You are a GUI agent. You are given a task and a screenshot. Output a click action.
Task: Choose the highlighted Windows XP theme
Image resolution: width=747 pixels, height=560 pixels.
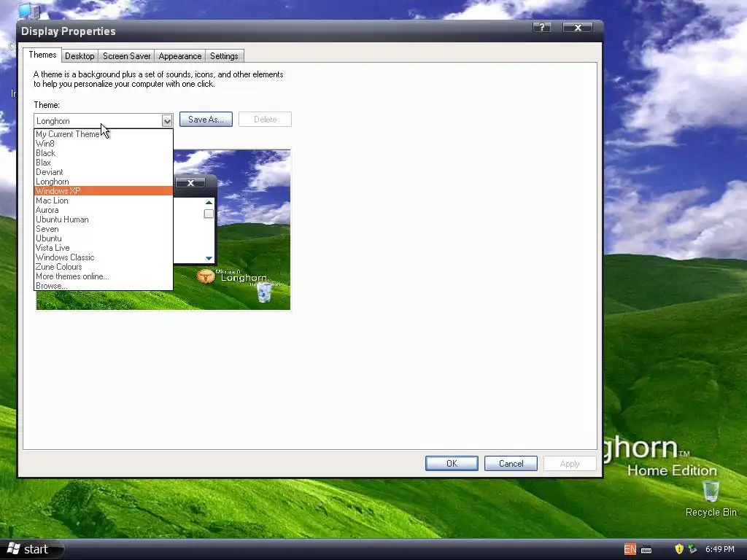point(104,191)
